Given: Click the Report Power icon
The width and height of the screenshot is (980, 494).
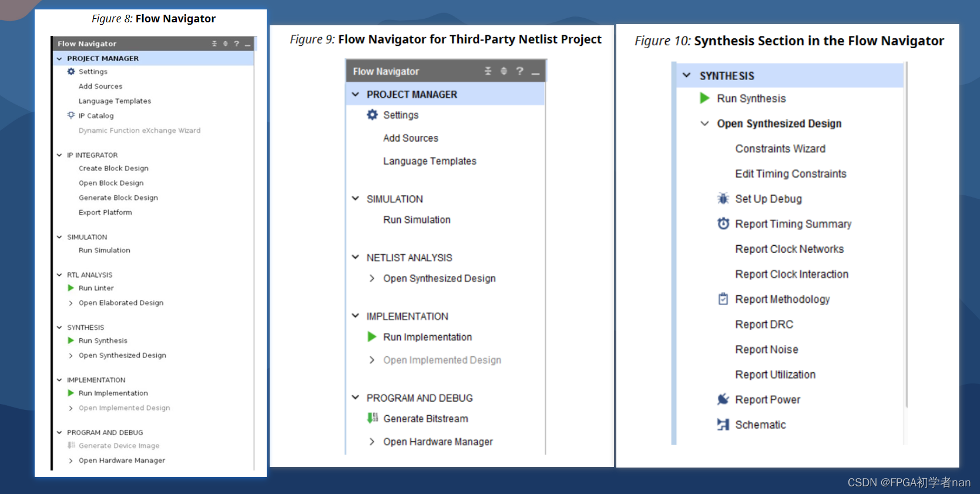Looking at the screenshot, I should tap(723, 399).
